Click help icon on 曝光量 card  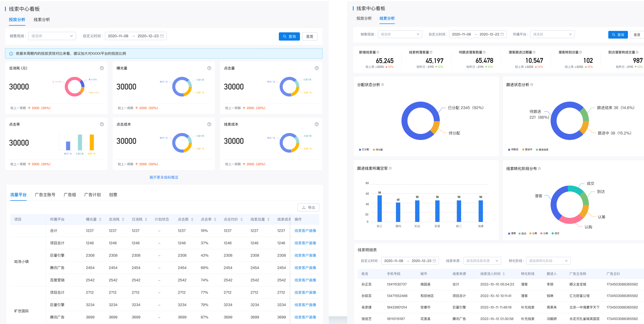pos(209,68)
